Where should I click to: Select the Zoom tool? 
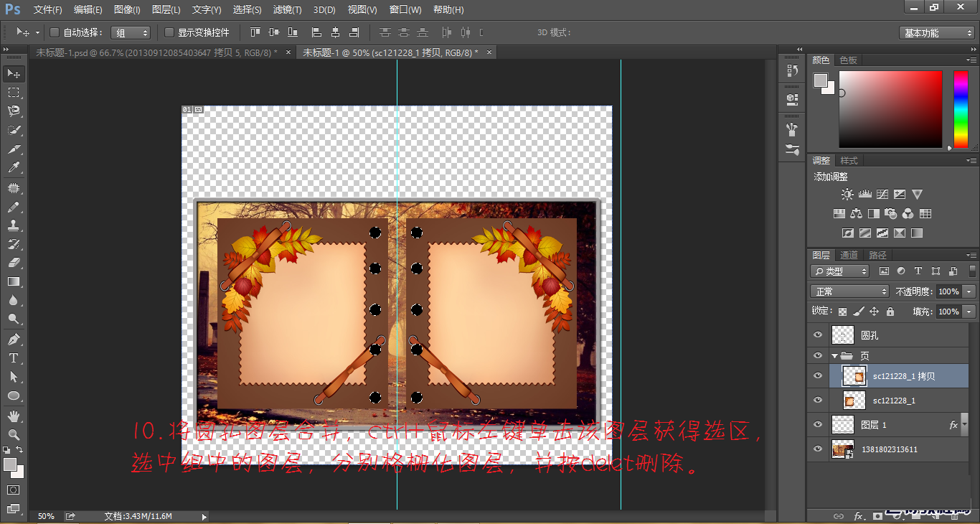(x=14, y=434)
